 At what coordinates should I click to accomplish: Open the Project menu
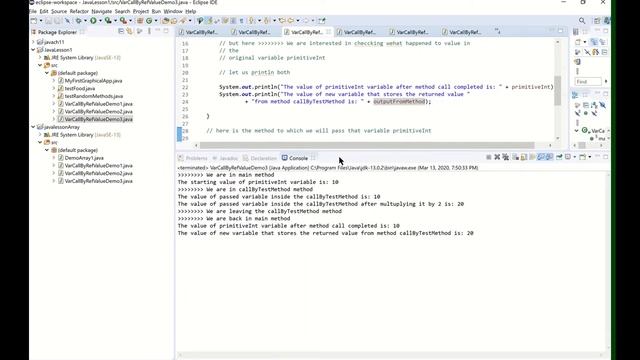(x=141, y=11)
